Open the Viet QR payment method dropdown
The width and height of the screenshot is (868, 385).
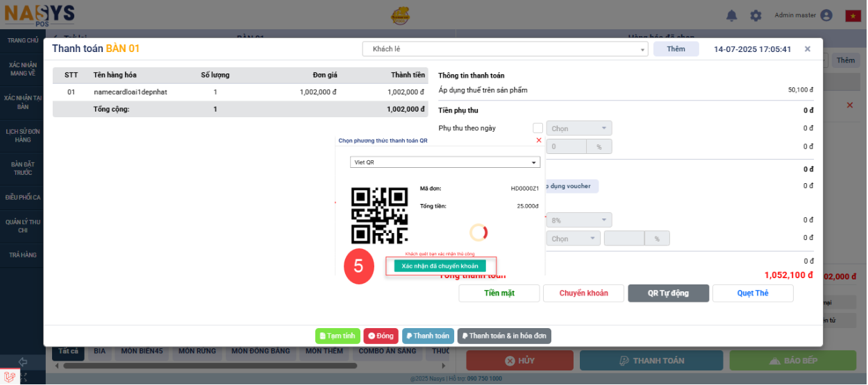[444, 162]
